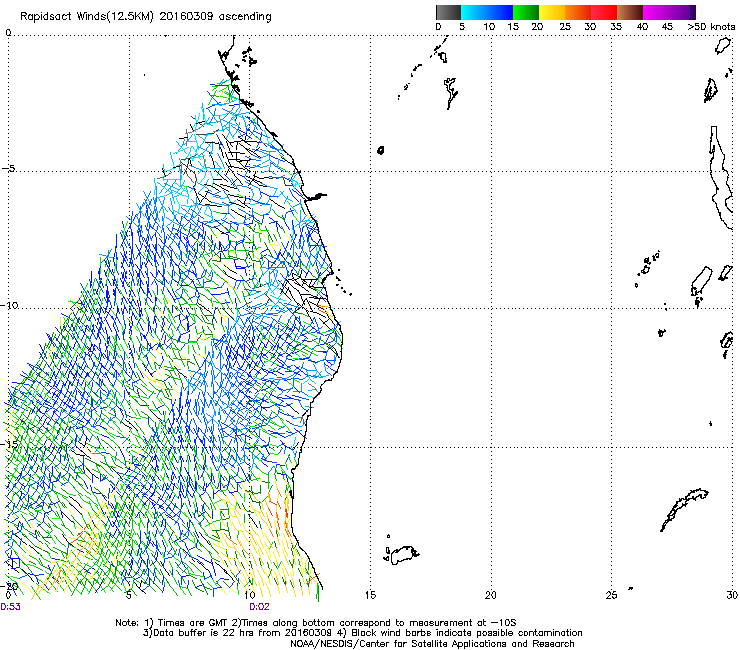Click the 'Note: 1) Times are GMT' line
This screenshot has height=650, width=740.
click(316, 623)
